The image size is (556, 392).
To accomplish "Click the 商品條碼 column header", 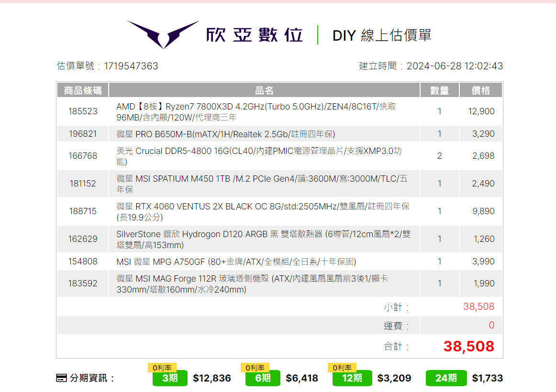I will tap(83, 90).
